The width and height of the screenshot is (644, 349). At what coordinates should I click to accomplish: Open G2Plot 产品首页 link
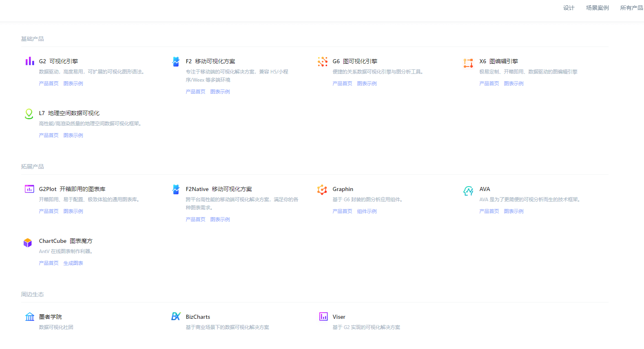click(x=49, y=211)
